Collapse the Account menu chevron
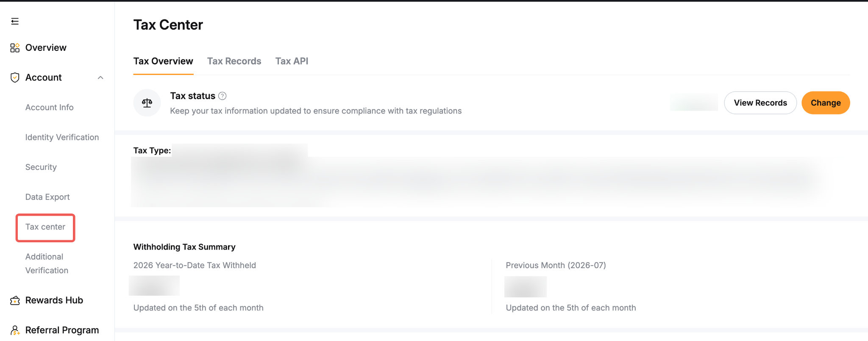868x341 pixels. coord(100,78)
